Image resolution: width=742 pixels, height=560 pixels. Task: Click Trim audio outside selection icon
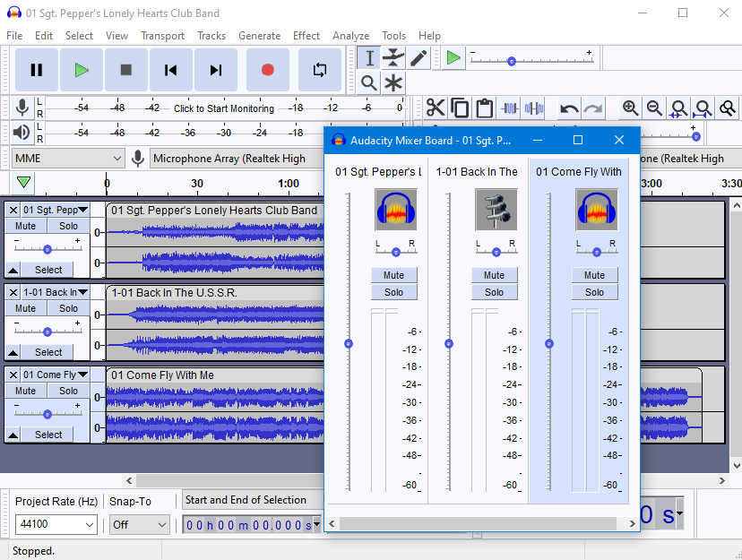509,108
